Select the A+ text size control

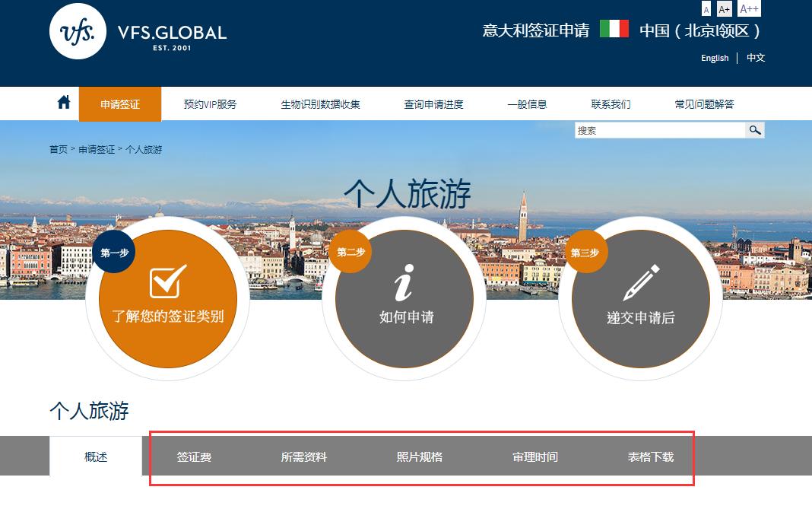point(724,8)
